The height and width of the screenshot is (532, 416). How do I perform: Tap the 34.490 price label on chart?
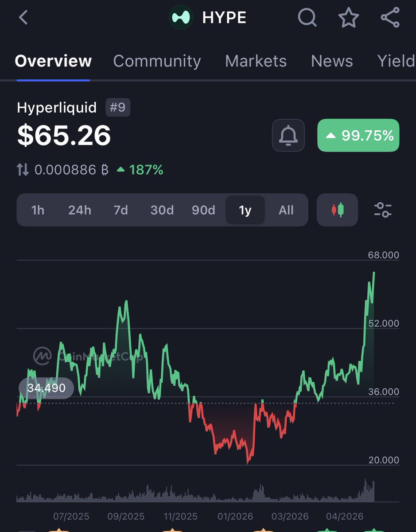click(x=46, y=388)
